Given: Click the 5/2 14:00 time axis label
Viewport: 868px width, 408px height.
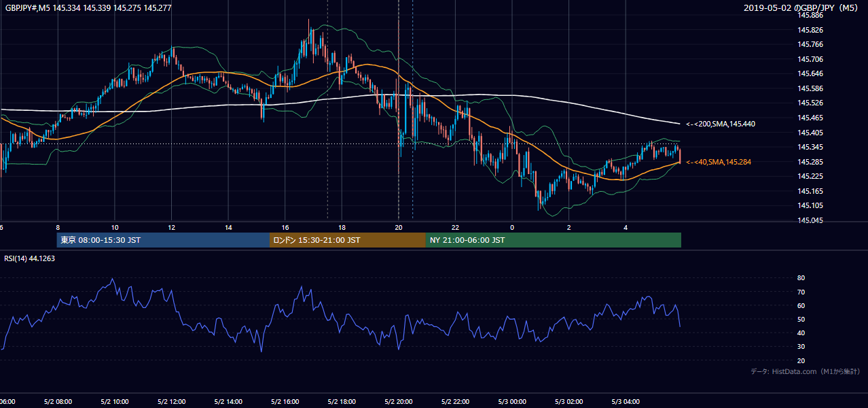Looking at the screenshot, I should click(228, 402).
